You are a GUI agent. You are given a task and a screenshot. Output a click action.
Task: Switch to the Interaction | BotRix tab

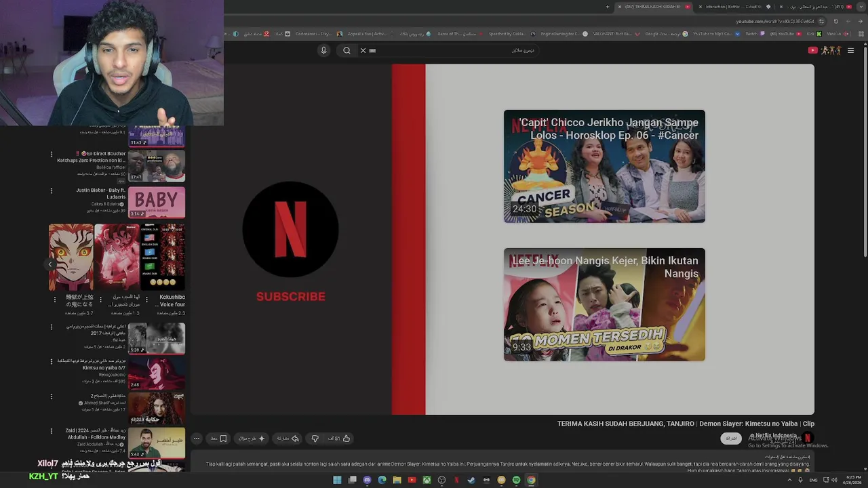(x=736, y=7)
